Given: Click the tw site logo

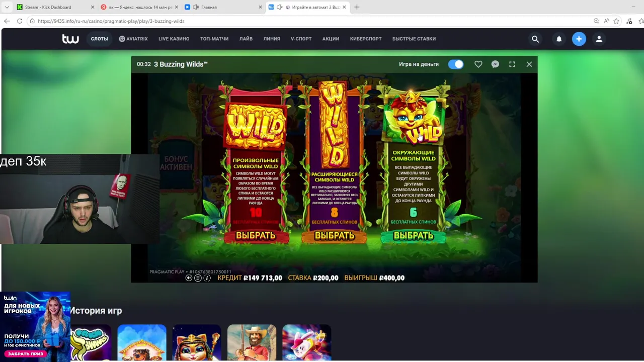Looking at the screenshot, I should coord(70,39).
